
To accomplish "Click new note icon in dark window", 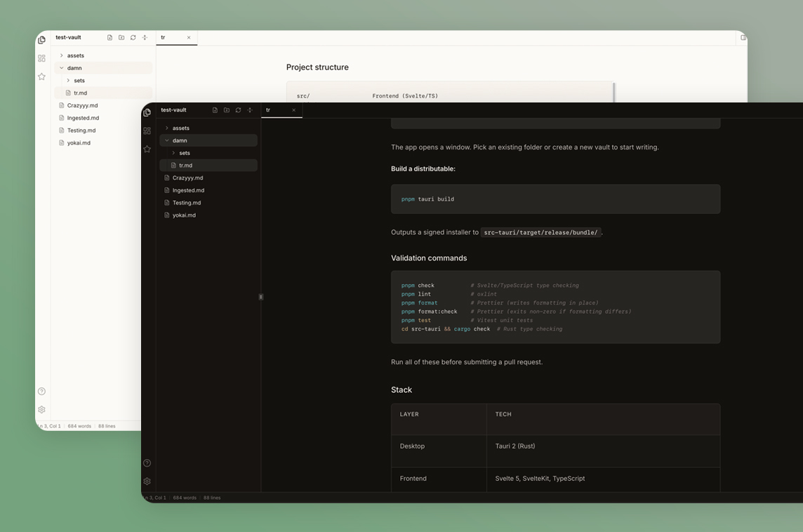I will tap(215, 110).
